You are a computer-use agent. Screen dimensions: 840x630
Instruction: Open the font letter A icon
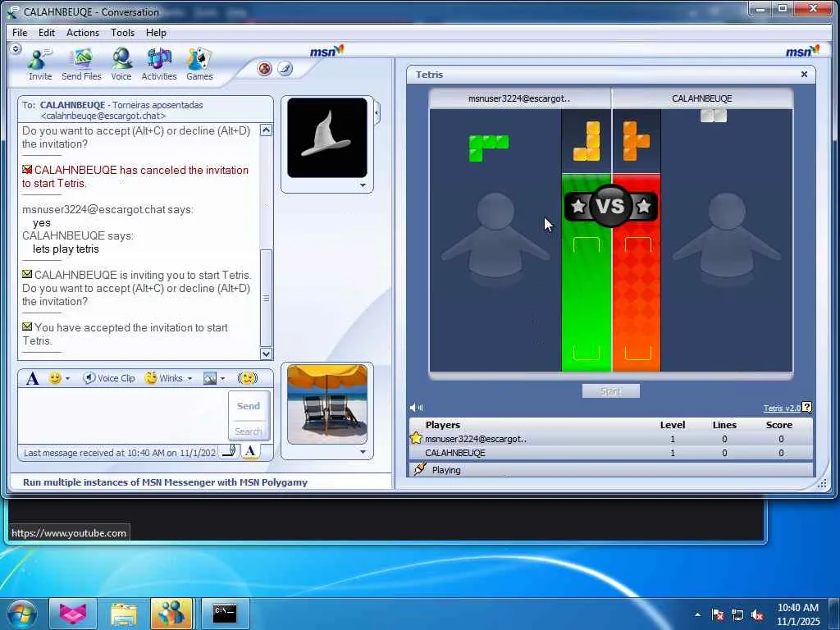click(32, 378)
